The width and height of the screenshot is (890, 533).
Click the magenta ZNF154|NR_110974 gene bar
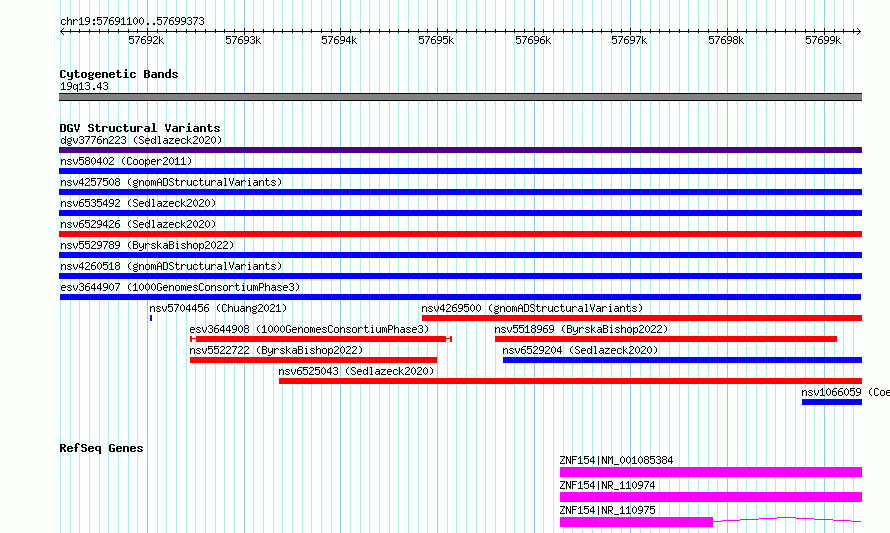pos(711,497)
